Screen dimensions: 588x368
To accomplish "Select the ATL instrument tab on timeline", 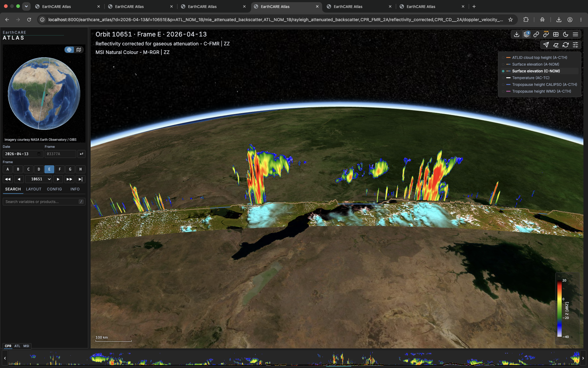I will (17, 346).
